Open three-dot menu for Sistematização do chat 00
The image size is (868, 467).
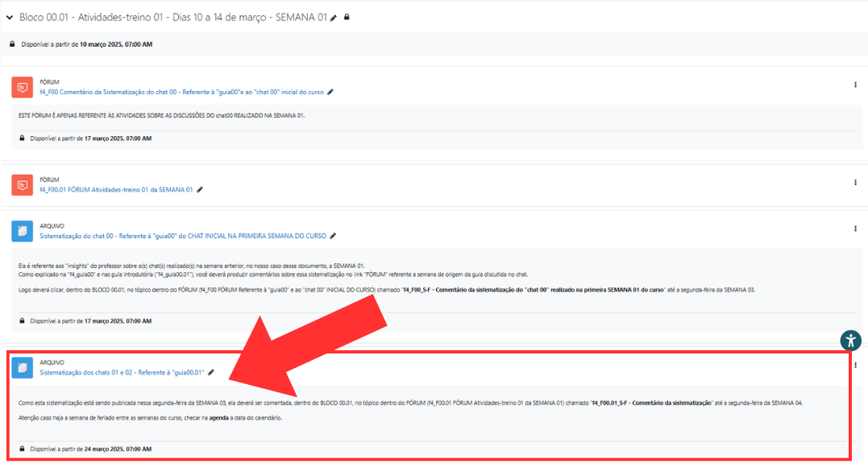(x=855, y=229)
